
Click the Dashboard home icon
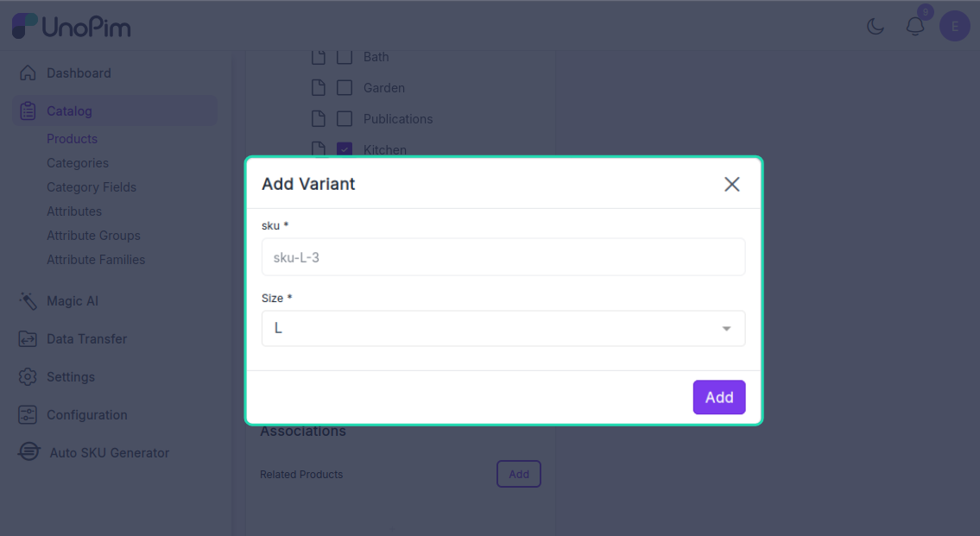tap(28, 73)
